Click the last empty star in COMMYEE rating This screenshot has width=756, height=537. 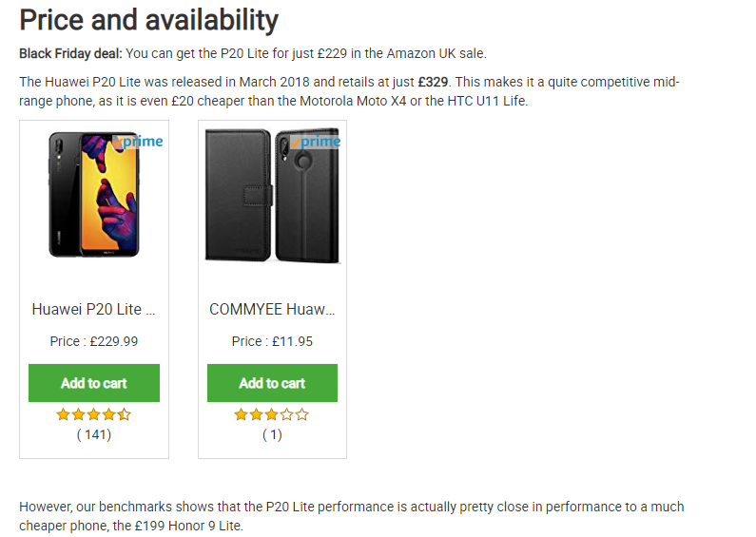[302, 414]
